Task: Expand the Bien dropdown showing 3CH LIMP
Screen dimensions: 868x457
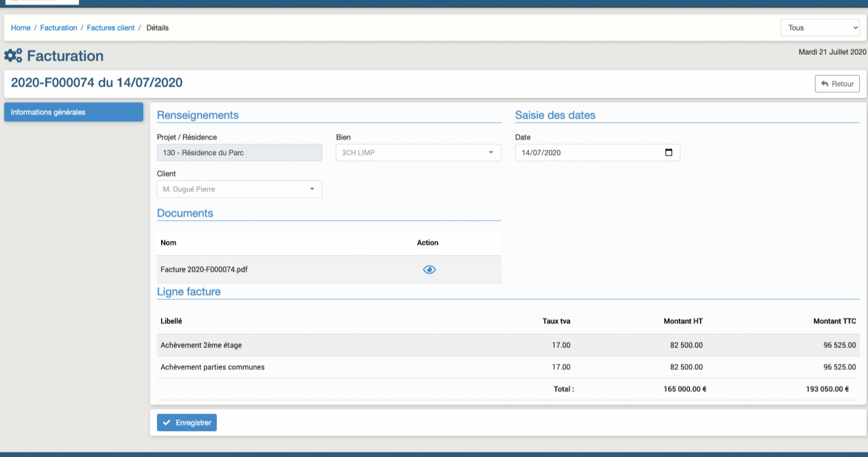Action: [x=418, y=152]
